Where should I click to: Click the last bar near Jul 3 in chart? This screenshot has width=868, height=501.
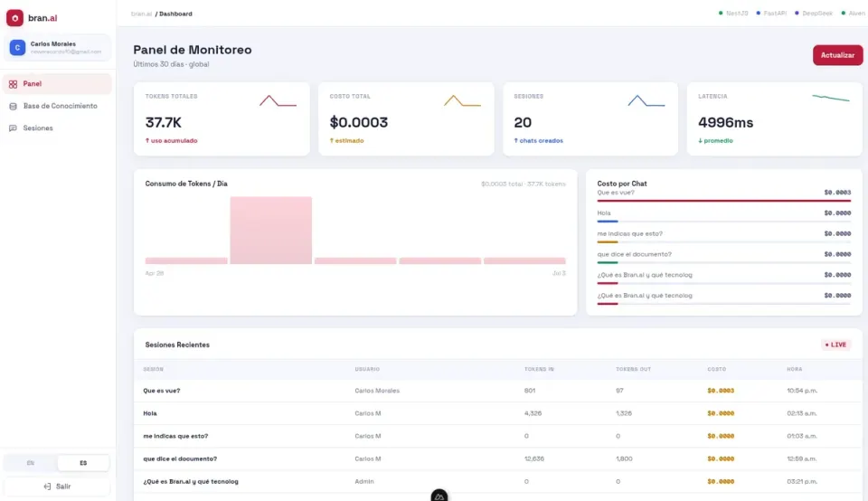point(524,260)
